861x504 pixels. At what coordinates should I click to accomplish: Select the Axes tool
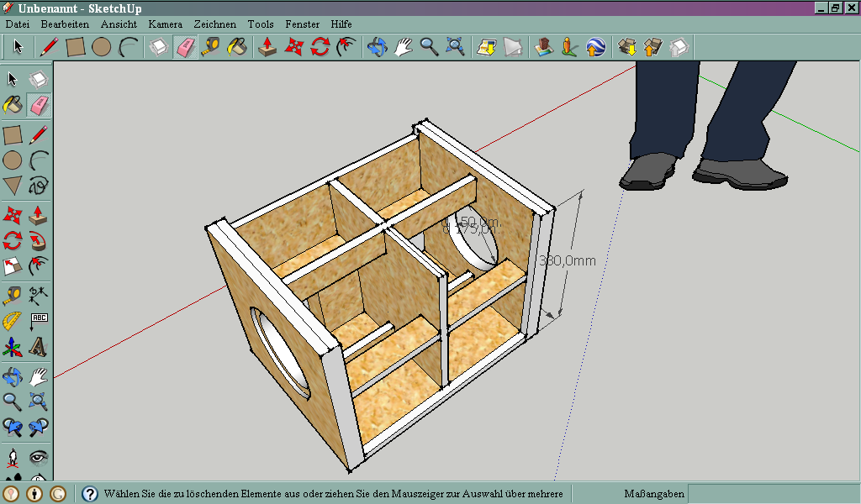[x=13, y=347]
